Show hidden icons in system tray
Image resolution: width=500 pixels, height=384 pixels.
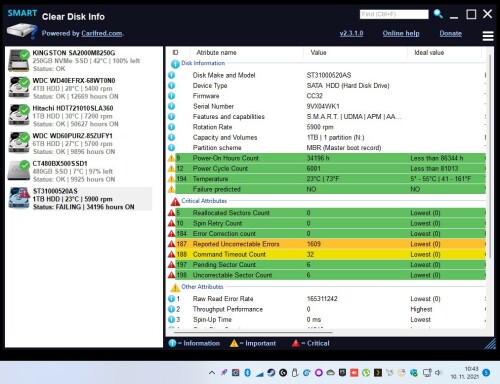(x=212, y=373)
